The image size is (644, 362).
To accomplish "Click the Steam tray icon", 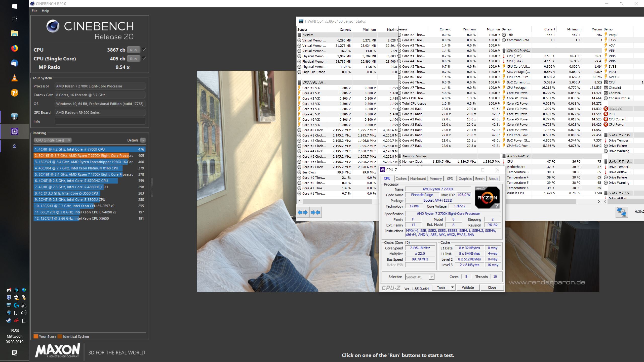I will 9,320.
